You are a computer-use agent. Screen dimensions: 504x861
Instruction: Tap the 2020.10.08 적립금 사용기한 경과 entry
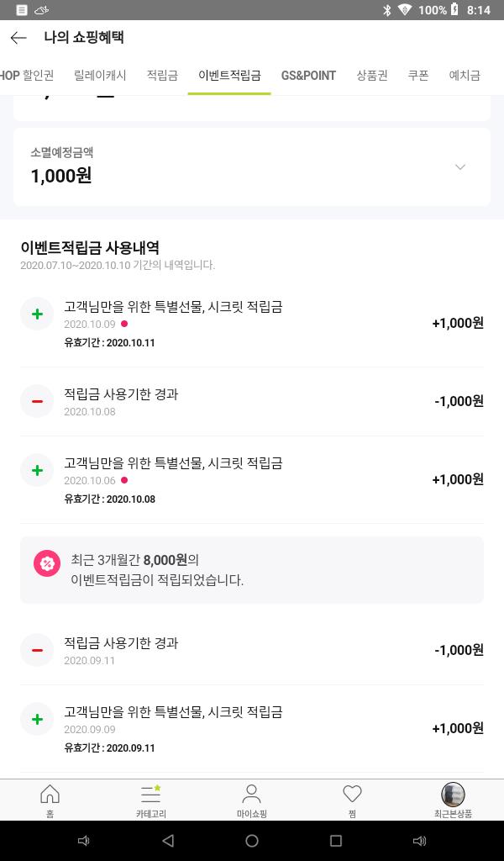click(252, 401)
